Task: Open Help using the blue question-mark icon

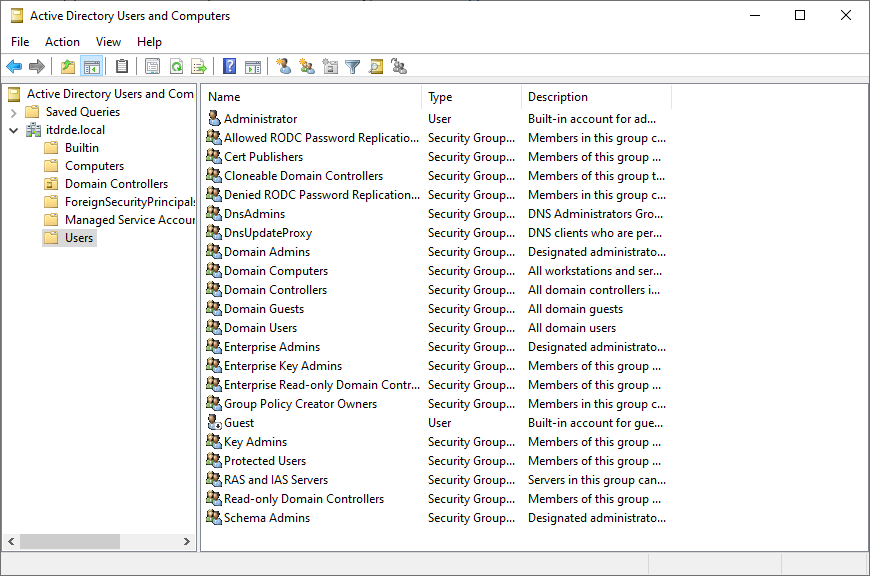Action: click(230, 67)
